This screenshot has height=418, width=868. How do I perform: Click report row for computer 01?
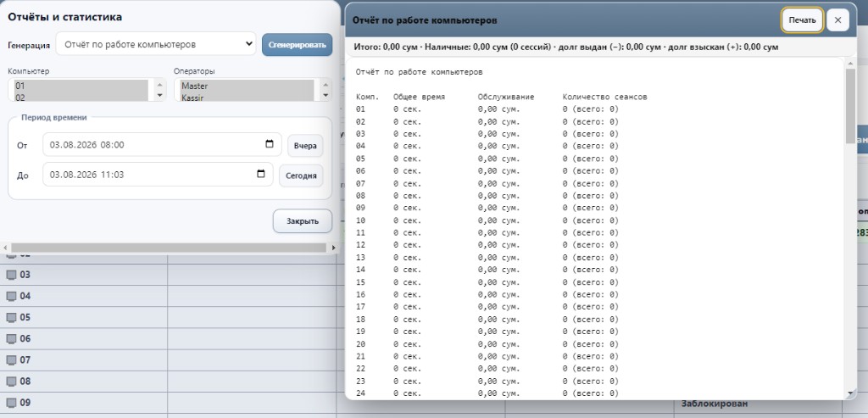(487, 109)
